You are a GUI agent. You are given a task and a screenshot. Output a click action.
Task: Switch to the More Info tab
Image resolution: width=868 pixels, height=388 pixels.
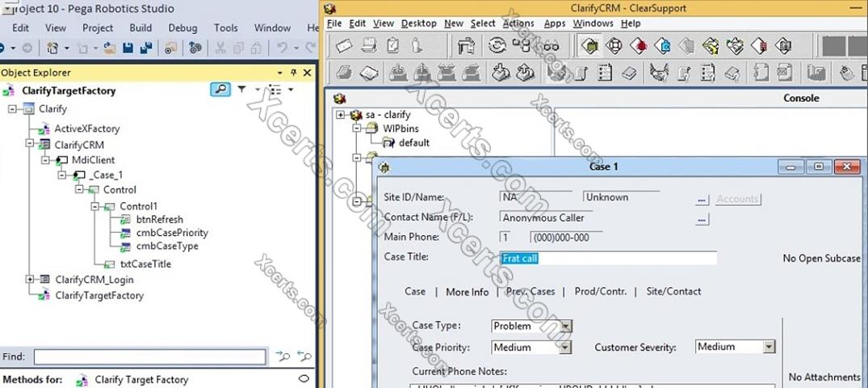(x=467, y=292)
